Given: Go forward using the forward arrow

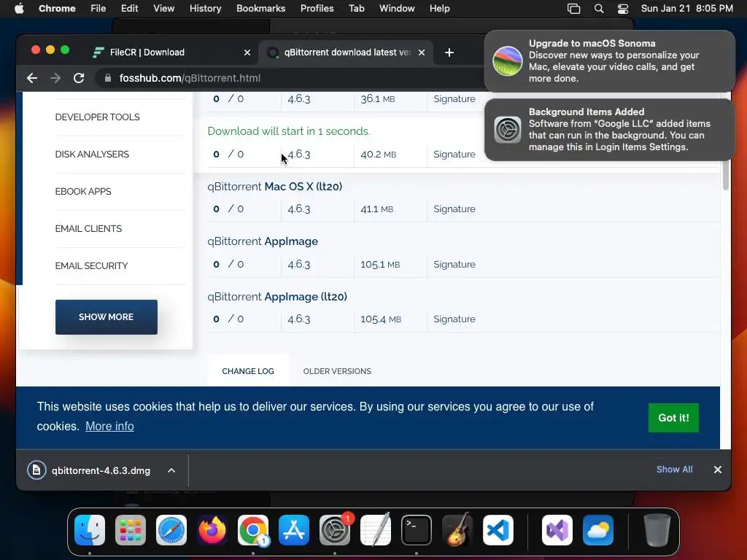Looking at the screenshot, I should point(55,78).
